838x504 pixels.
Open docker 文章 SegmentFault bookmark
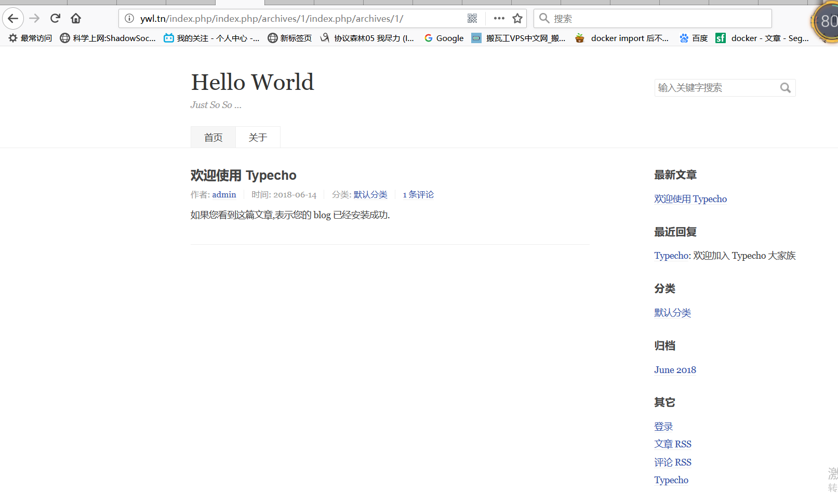pyautogui.click(x=762, y=38)
